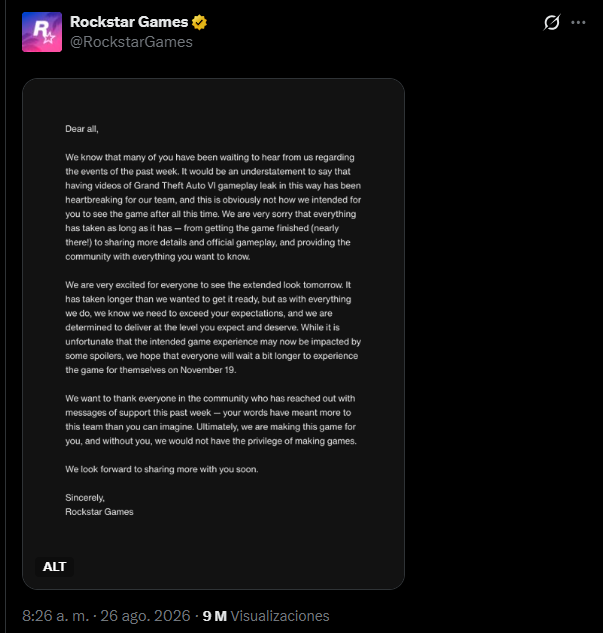603x633 pixels.
Task: Open the Grok explain-this-post icon
Action: point(552,22)
